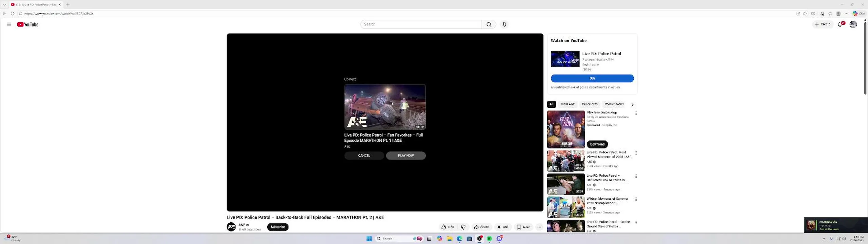Open the tab list dropdown in title bar

tap(4, 4)
